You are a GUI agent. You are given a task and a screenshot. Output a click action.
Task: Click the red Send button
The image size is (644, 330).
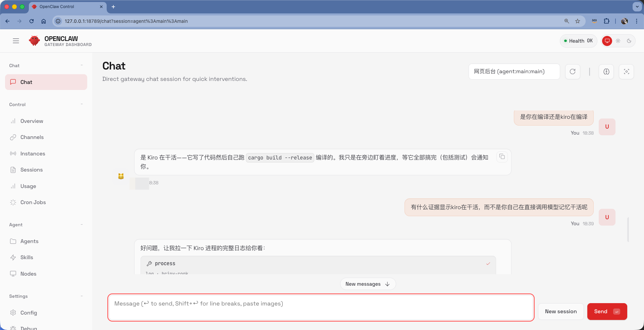607,312
